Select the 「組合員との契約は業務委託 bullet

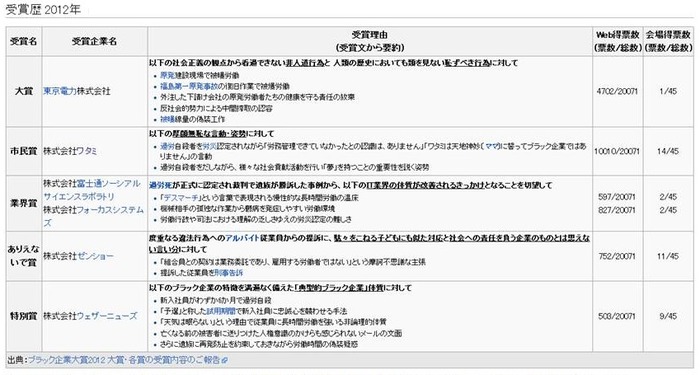[293, 262]
